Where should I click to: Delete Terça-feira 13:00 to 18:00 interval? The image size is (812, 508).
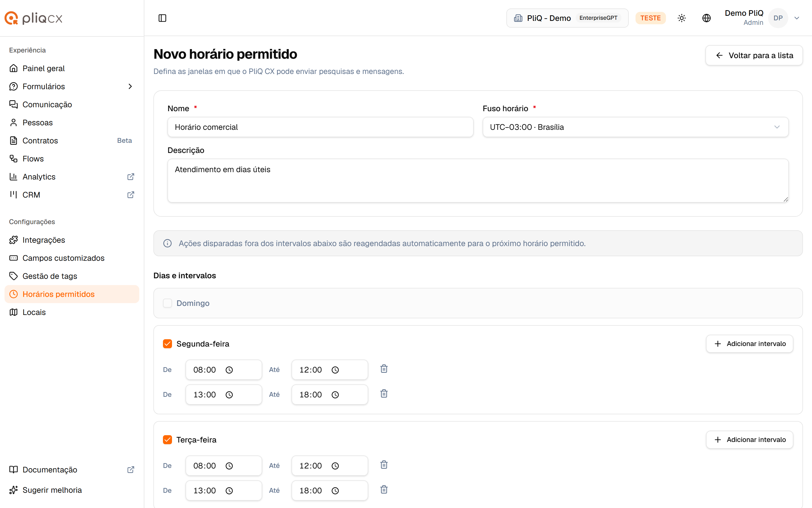[384, 490]
